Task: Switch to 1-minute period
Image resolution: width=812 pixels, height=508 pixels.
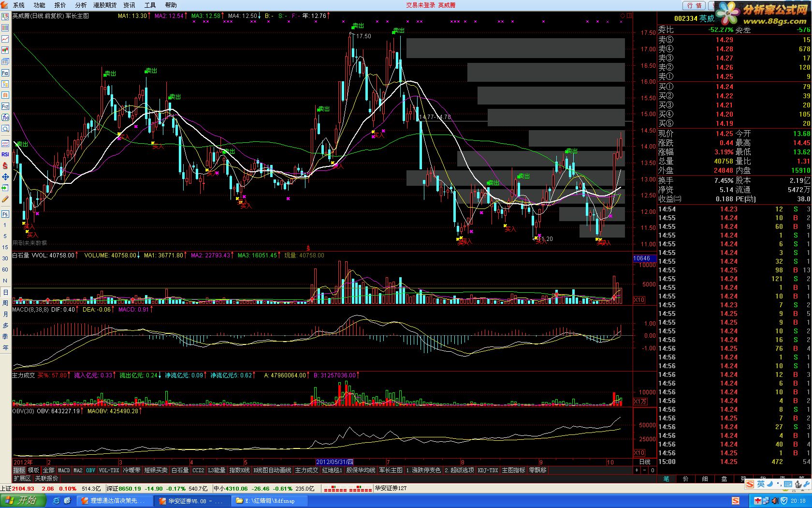Action: pos(5,225)
